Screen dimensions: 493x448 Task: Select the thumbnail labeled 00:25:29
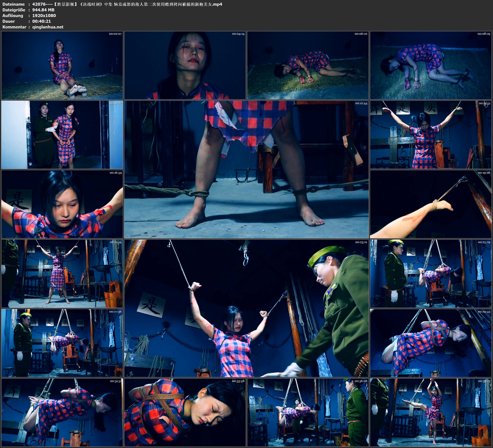click(x=431, y=274)
